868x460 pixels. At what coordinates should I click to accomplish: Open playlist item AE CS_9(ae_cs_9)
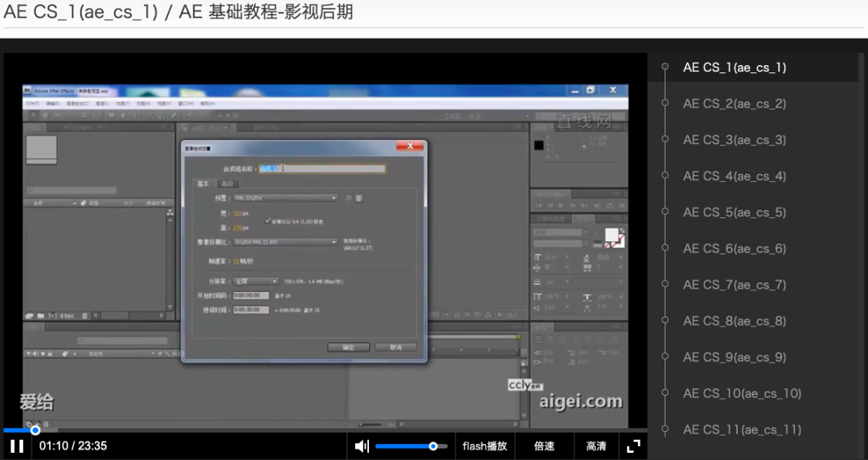(x=734, y=357)
